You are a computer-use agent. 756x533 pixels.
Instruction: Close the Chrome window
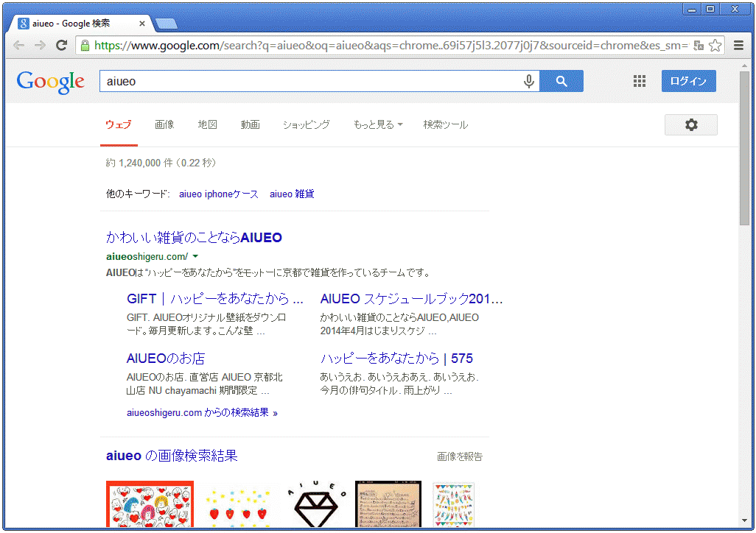click(x=735, y=9)
